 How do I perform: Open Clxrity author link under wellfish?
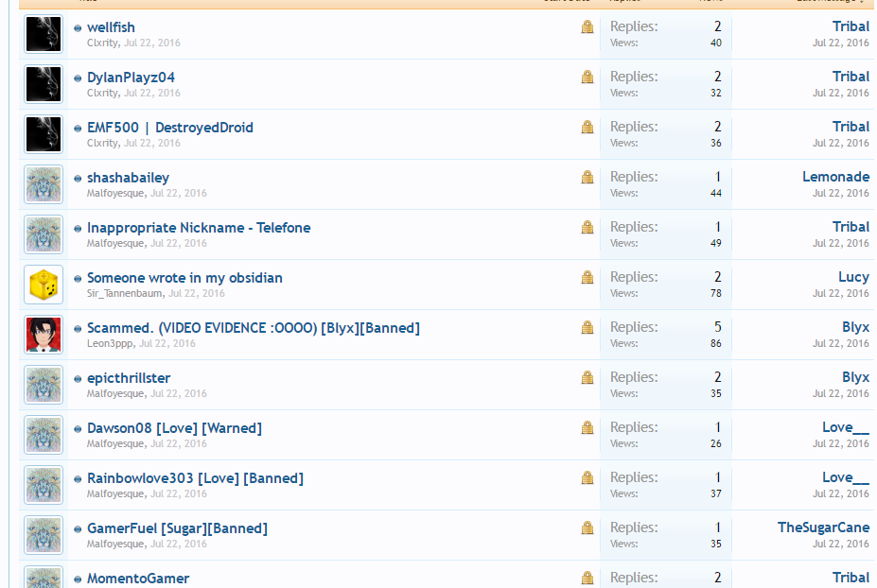[x=102, y=43]
